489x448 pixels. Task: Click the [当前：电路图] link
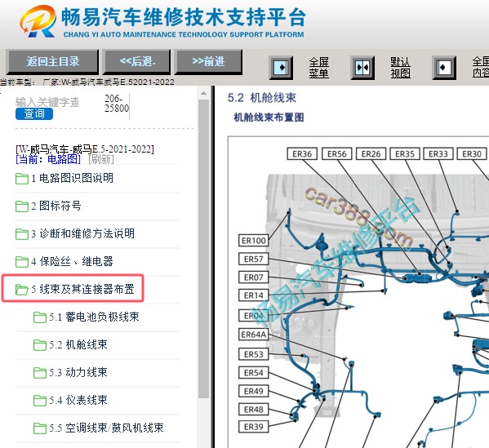[48, 159]
